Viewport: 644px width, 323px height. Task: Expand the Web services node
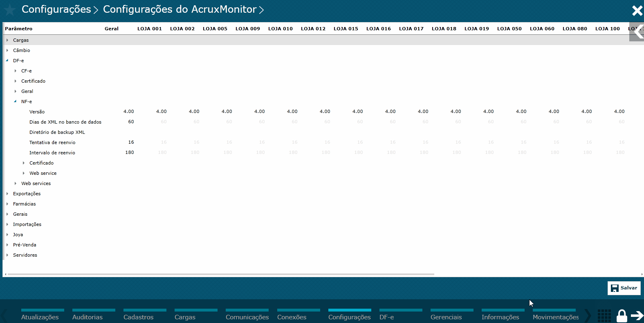pos(16,183)
